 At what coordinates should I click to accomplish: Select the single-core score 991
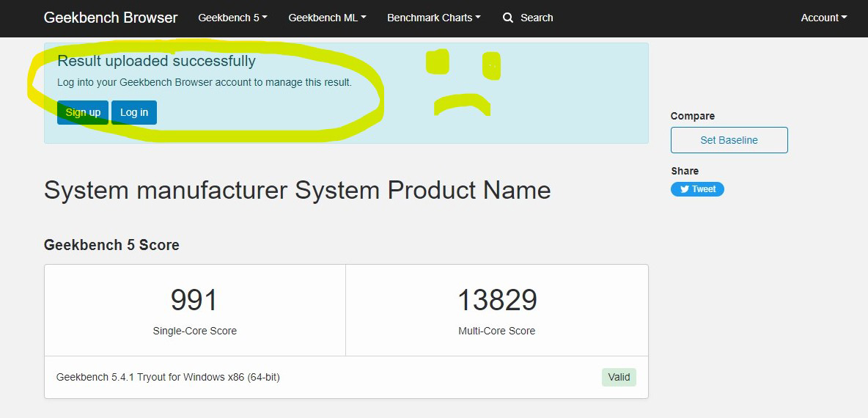[194, 300]
